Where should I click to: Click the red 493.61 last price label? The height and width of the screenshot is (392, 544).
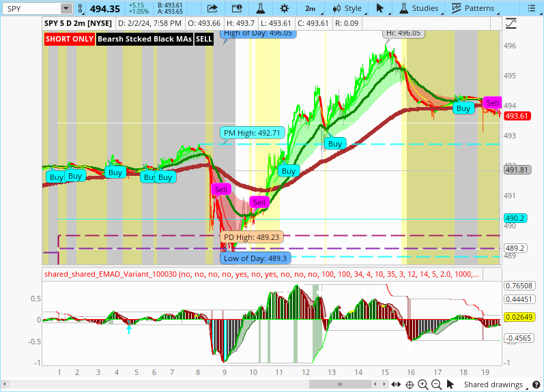point(517,116)
